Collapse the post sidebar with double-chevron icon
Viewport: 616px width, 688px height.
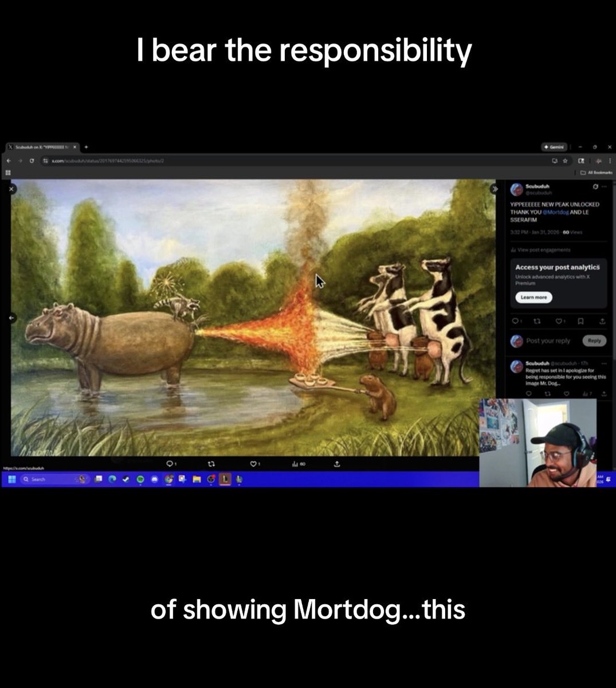point(494,189)
